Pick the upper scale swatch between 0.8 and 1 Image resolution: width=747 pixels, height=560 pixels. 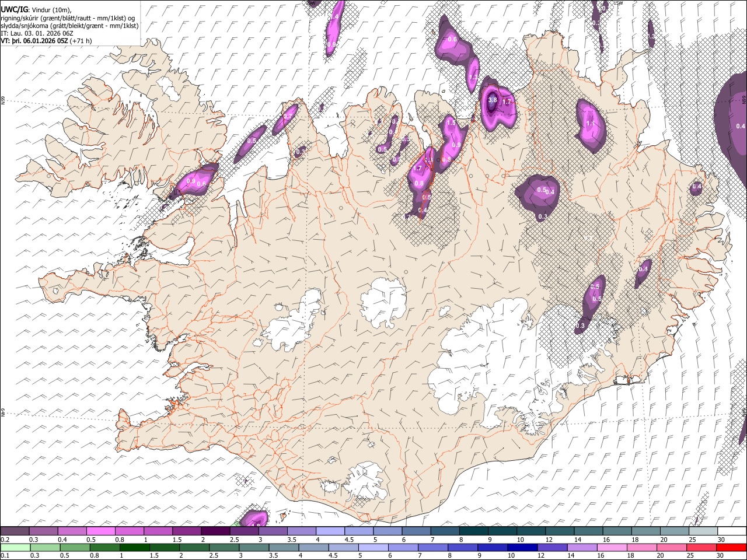click(130, 531)
